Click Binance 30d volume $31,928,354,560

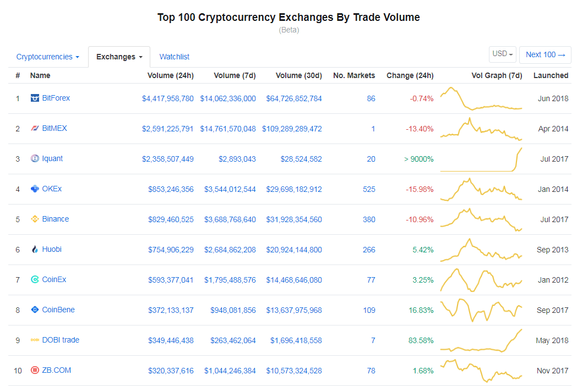294,220
